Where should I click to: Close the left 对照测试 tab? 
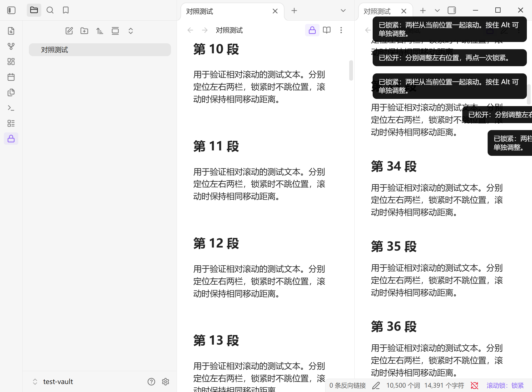point(275,11)
